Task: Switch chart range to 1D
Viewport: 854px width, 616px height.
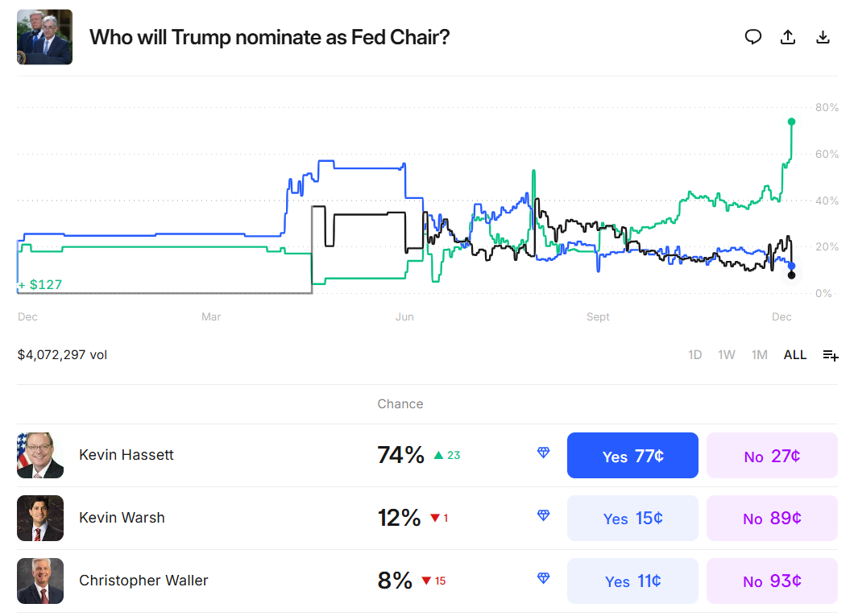Action: 694,354
